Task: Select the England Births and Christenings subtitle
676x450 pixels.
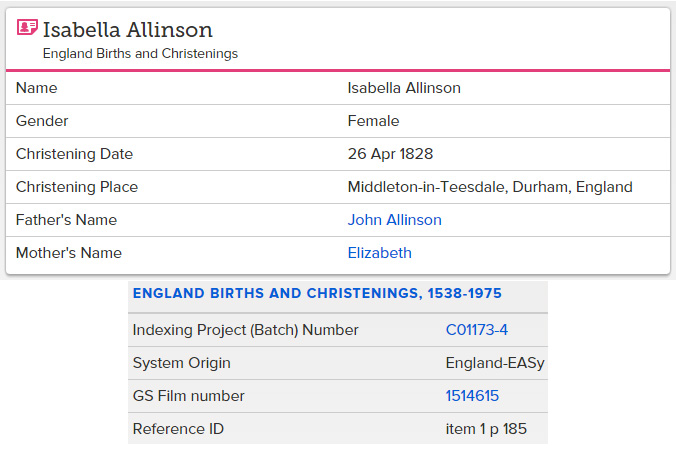Action: 140,53
